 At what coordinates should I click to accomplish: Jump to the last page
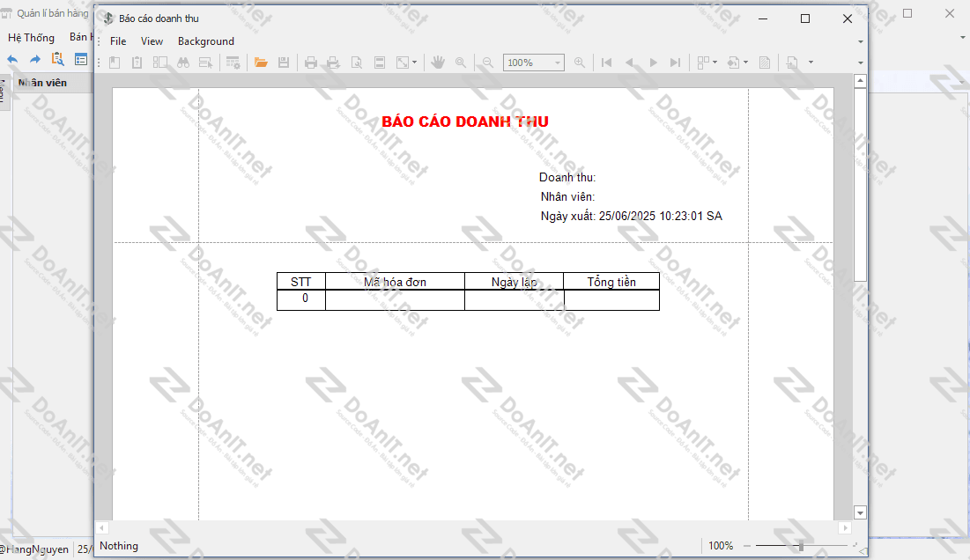tap(676, 63)
